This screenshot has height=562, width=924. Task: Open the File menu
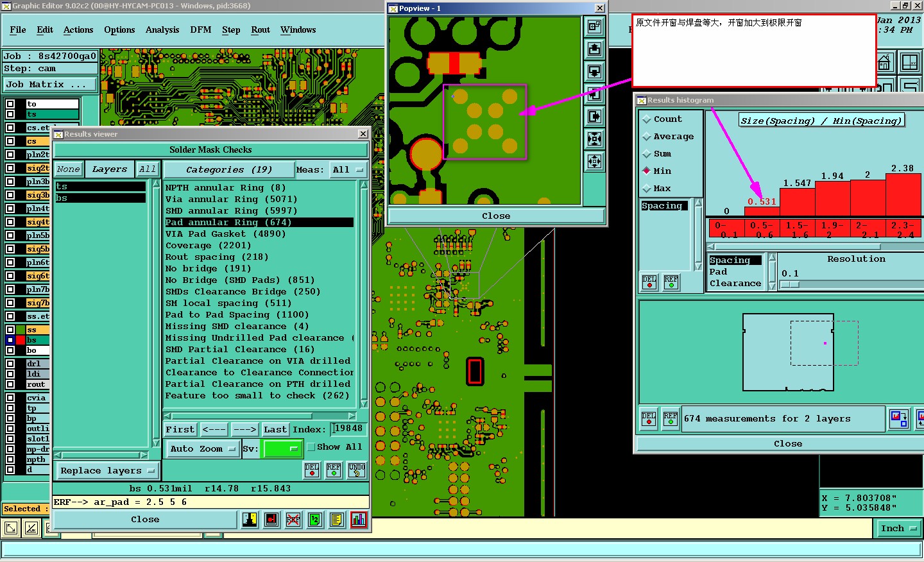pos(18,30)
